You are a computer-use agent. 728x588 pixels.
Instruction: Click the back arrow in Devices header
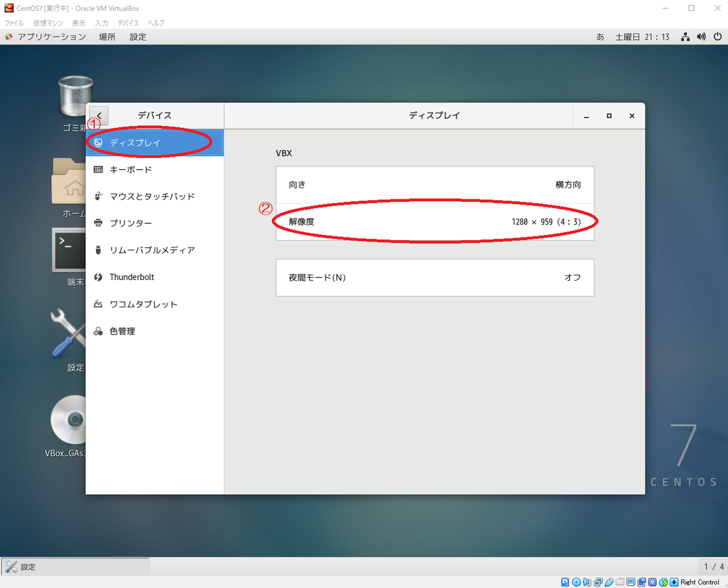[98, 115]
